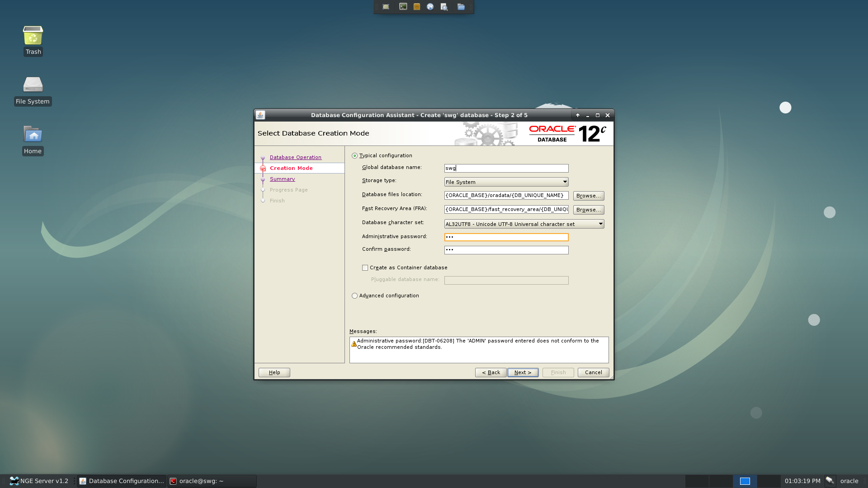Jump to the Summary step

click(282, 179)
